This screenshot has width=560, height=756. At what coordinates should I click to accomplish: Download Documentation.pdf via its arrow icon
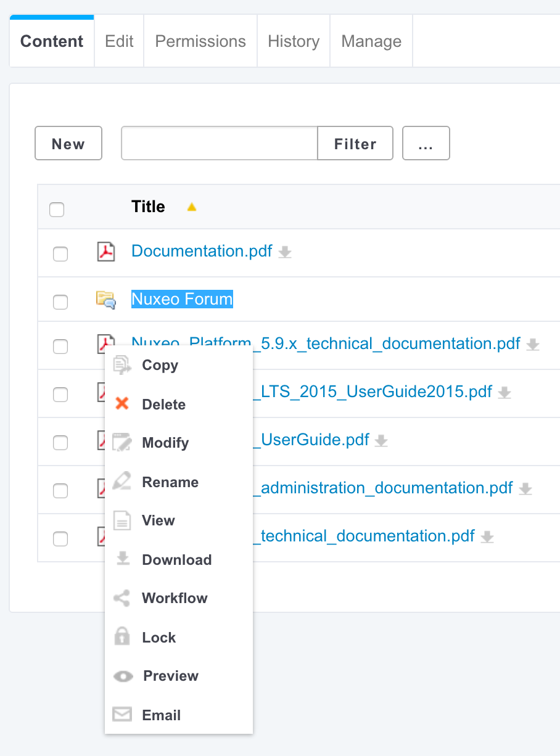[284, 252]
